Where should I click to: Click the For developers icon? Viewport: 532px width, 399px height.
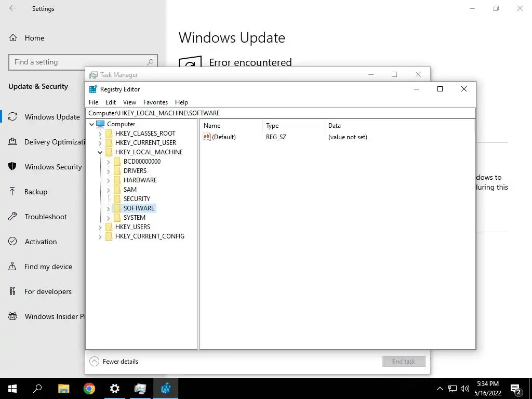click(x=12, y=291)
